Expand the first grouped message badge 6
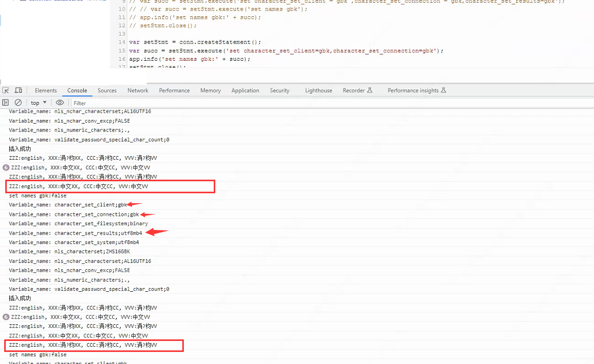The image size is (594, 364). coord(6,168)
